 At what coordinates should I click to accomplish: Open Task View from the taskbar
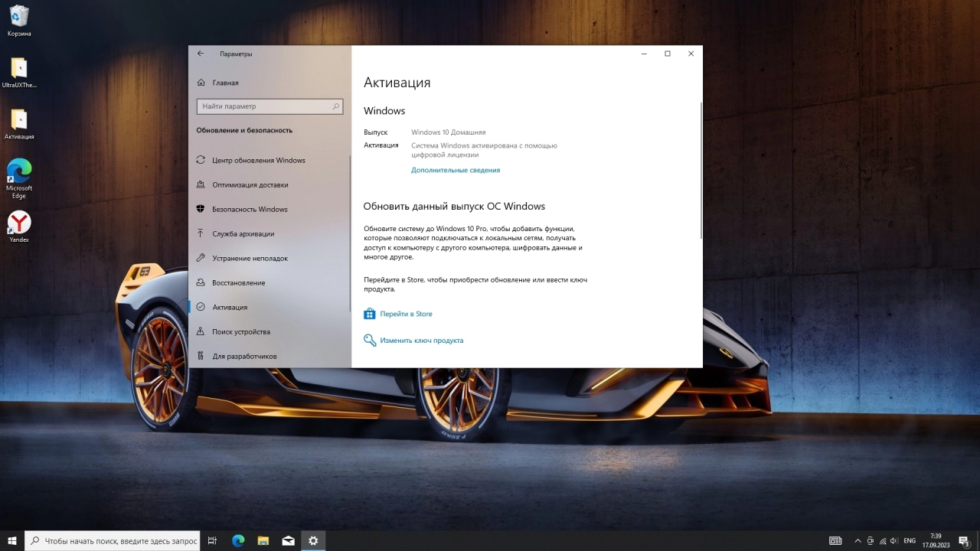coord(213,540)
